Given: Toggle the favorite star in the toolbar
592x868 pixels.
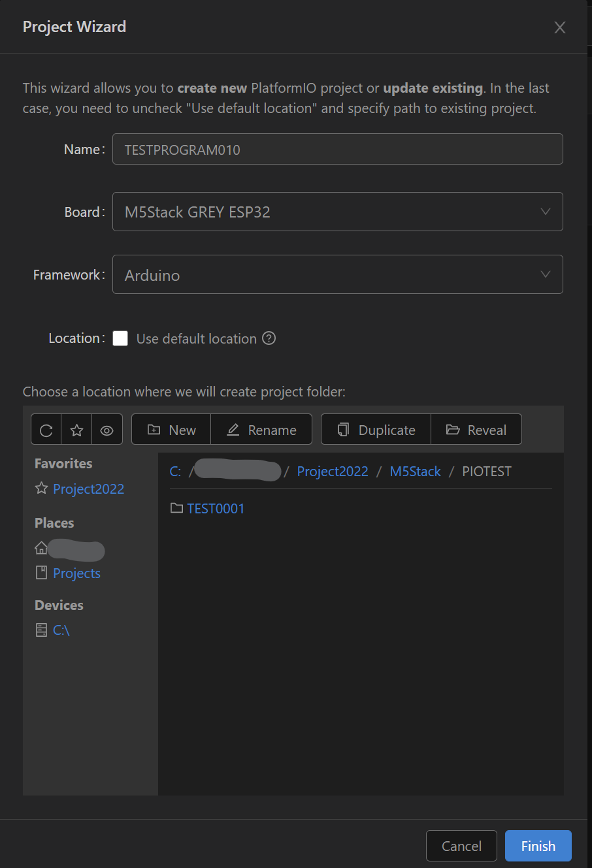Looking at the screenshot, I should pyautogui.click(x=76, y=429).
